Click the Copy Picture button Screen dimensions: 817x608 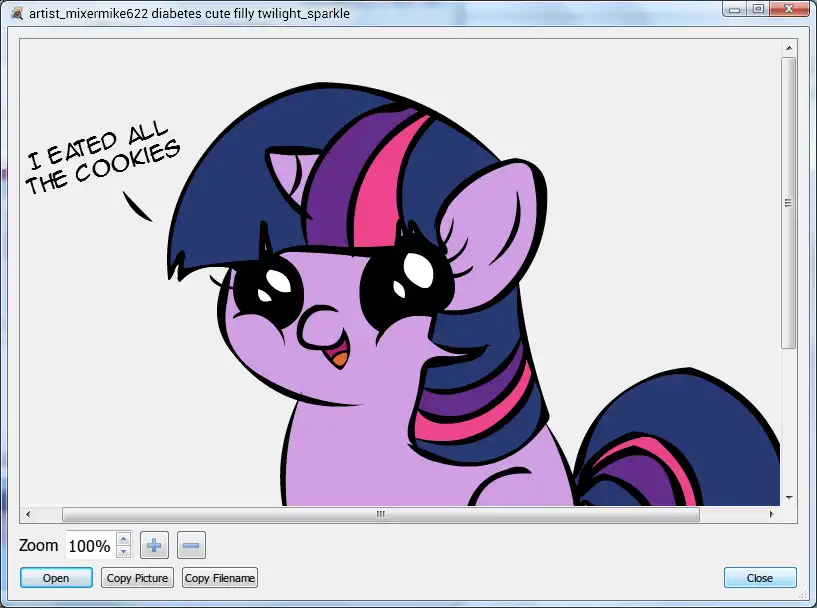point(137,578)
